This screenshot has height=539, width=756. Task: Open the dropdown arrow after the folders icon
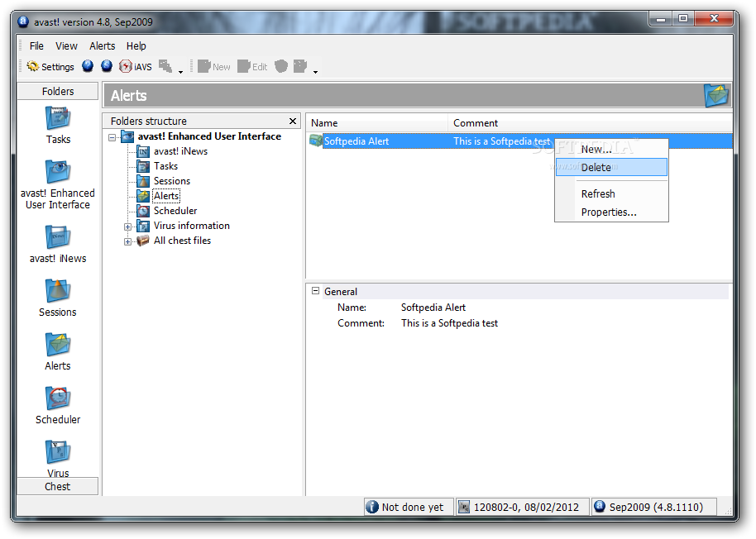(x=181, y=72)
